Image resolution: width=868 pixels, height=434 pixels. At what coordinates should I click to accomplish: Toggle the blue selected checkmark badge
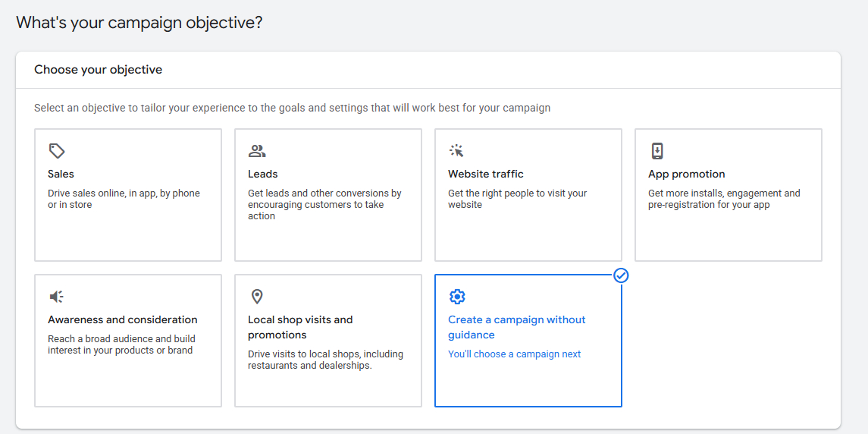coord(621,275)
